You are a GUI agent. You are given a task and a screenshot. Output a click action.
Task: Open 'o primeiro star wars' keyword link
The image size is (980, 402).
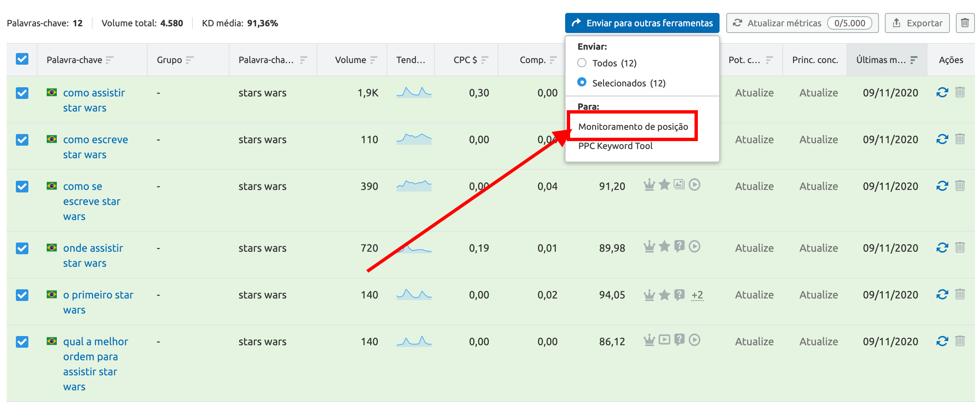98,302
